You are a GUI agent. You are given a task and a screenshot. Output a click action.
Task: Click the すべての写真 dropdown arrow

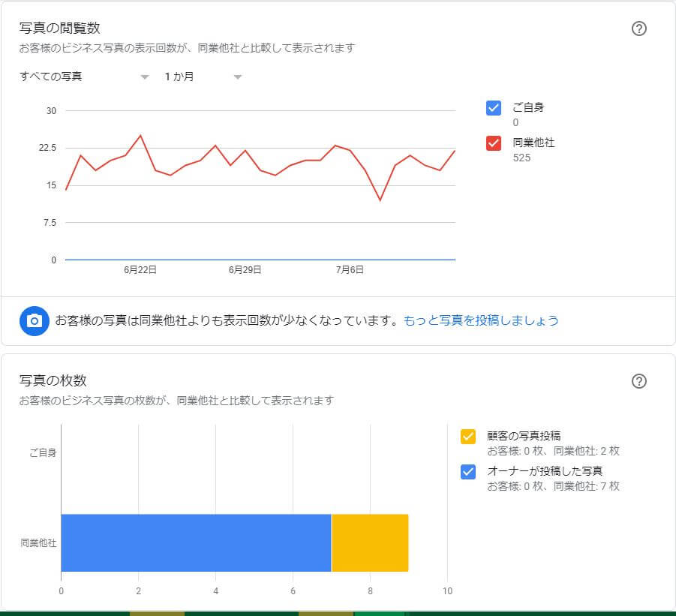[144, 77]
